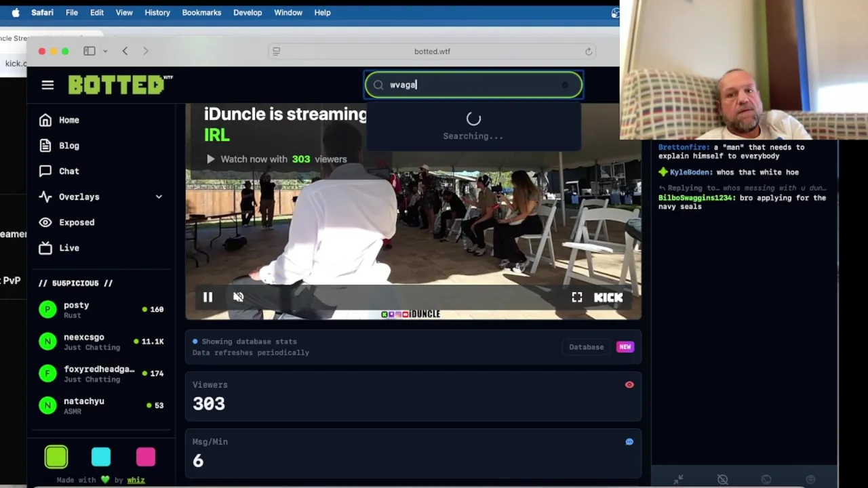Unmute the stream video
868x488 pixels.
point(239,297)
